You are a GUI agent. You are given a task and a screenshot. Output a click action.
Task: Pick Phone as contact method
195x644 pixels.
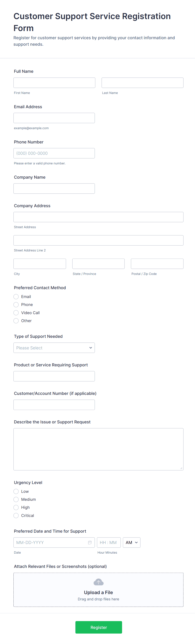(16, 304)
